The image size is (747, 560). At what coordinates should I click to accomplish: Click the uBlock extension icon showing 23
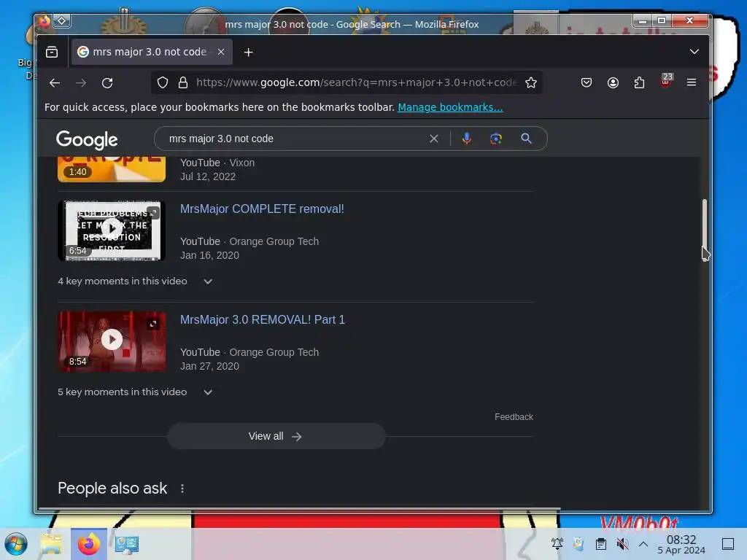(x=666, y=81)
